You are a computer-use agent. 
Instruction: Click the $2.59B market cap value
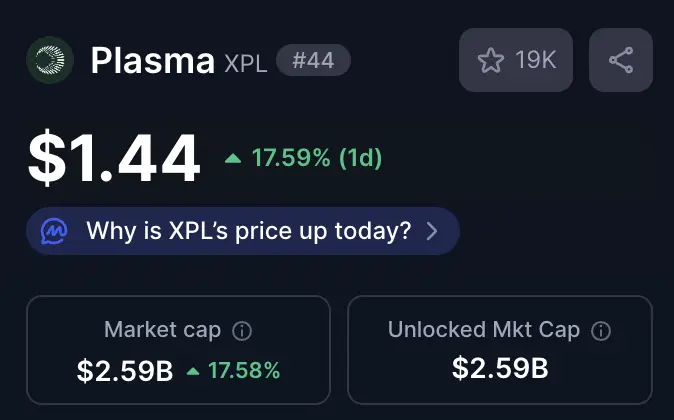[x=125, y=371]
